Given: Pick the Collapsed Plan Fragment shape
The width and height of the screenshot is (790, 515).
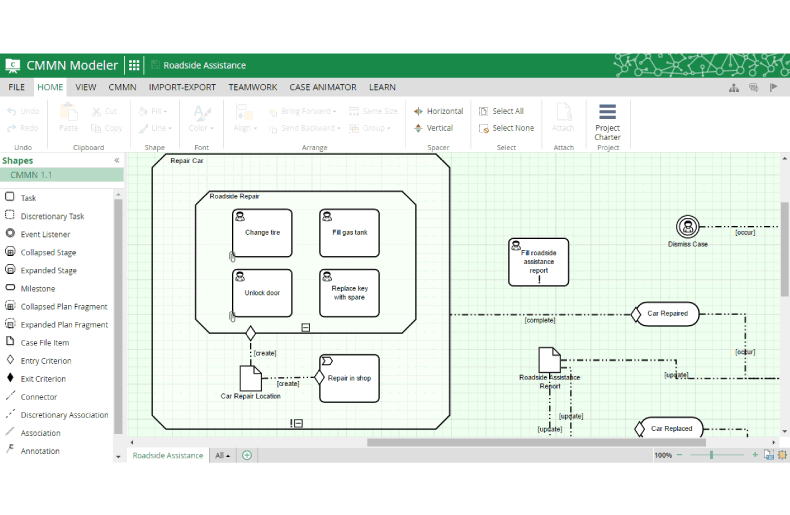Looking at the screenshot, I should (x=56, y=306).
